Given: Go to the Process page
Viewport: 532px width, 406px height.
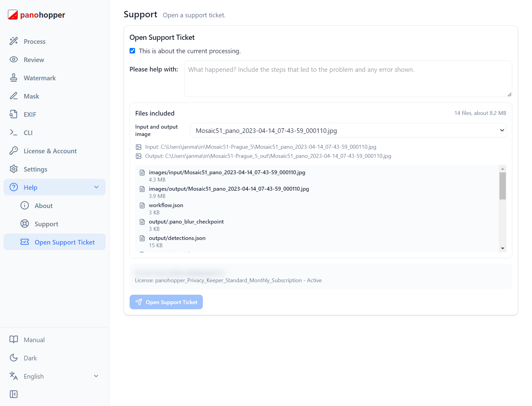Looking at the screenshot, I should pyautogui.click(x=54, y=41).
